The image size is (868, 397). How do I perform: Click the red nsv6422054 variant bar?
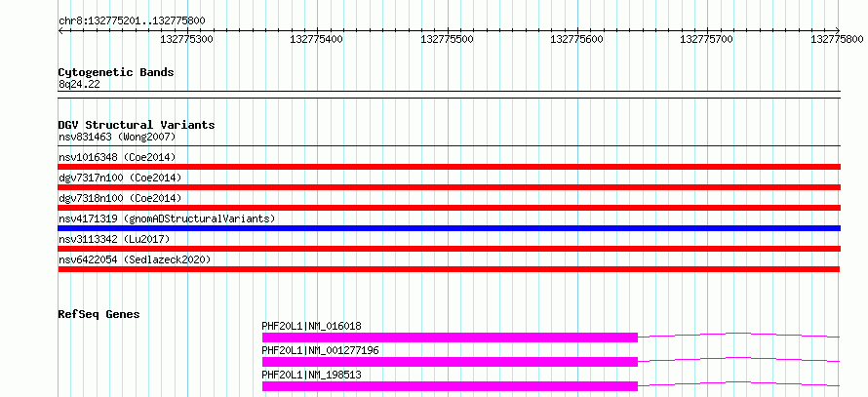tap(449, 269)
